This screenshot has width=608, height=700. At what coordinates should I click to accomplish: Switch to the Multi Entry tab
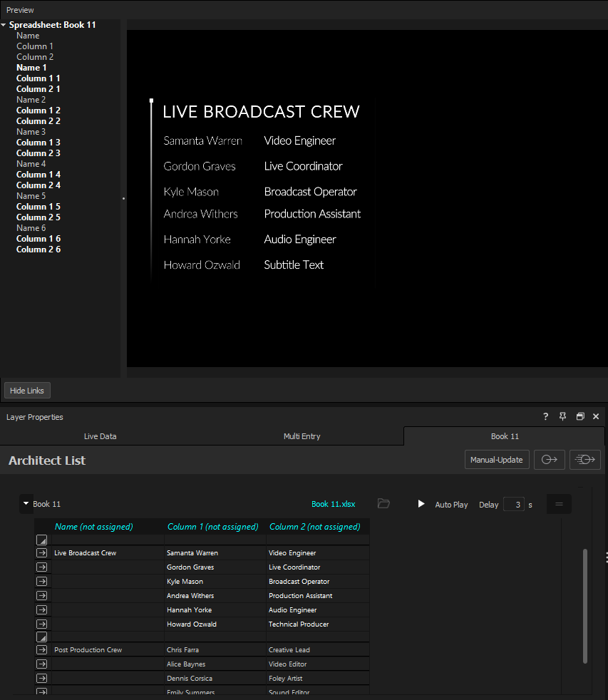point(302,436)
